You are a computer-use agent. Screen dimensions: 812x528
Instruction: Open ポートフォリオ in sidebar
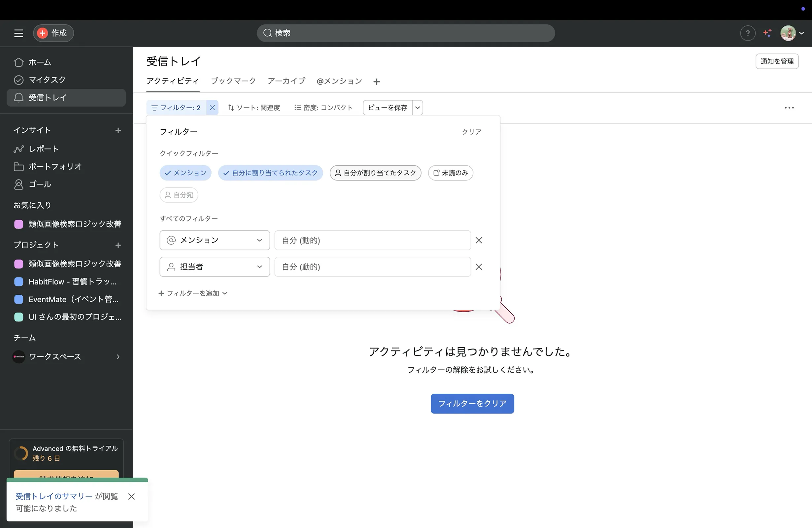[x=66, y=166]
